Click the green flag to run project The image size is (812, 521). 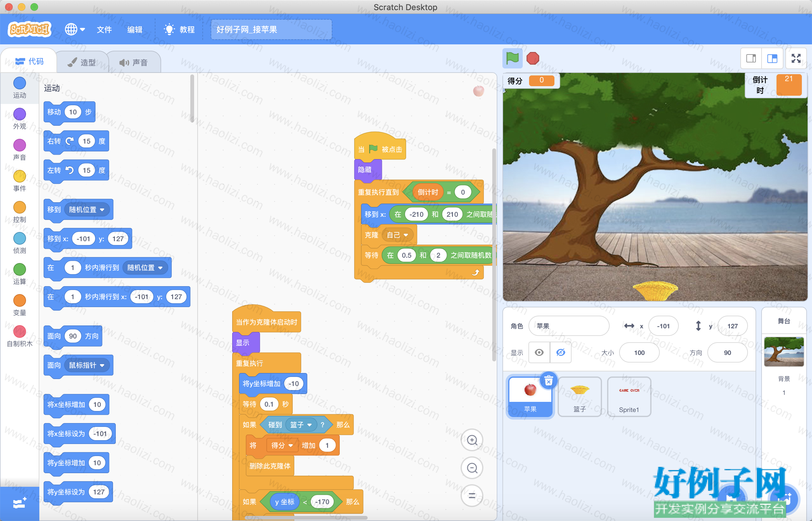pos(512,58)
